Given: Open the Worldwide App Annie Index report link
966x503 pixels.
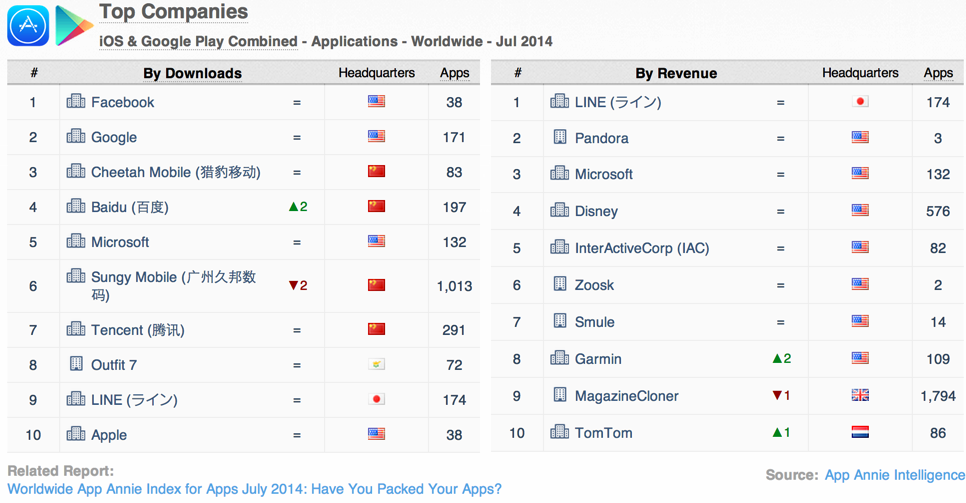Looking at the screenshot, I should click(254, 489).
